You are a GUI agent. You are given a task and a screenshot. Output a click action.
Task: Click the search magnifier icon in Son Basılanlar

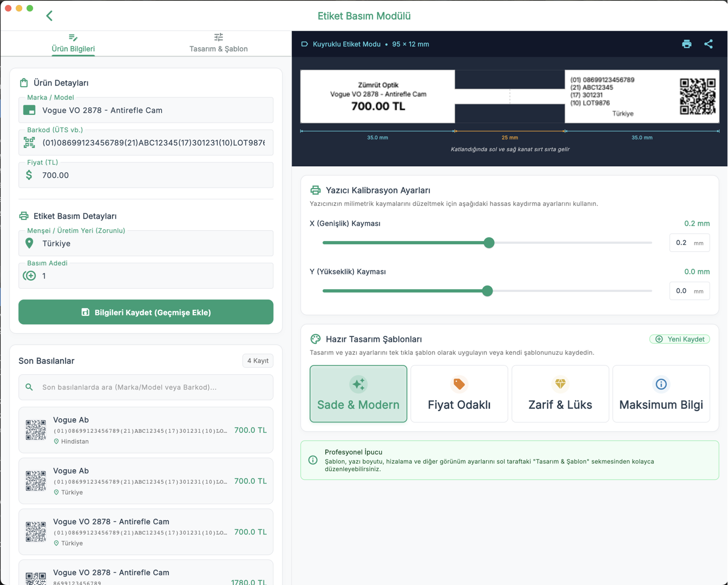[x=29, y=387]
